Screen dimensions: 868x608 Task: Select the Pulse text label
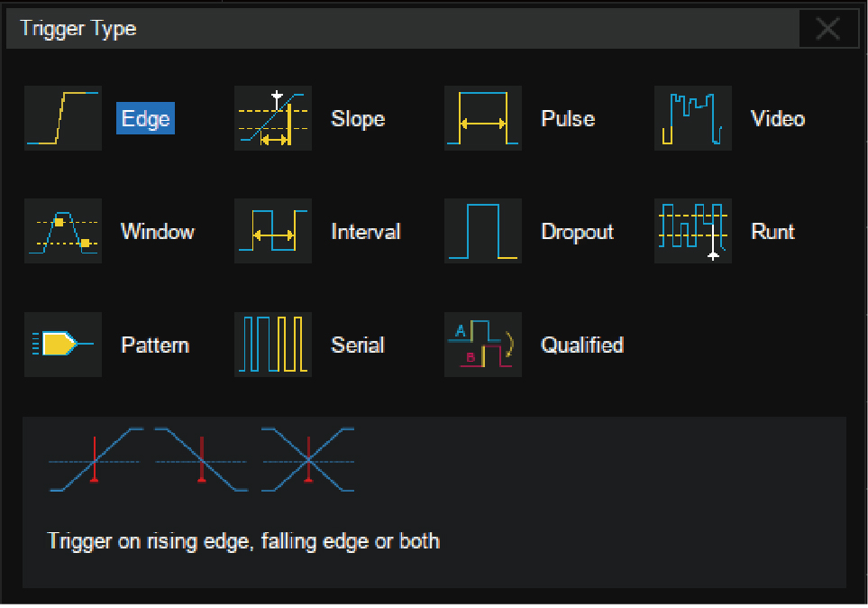pos(568,119)
